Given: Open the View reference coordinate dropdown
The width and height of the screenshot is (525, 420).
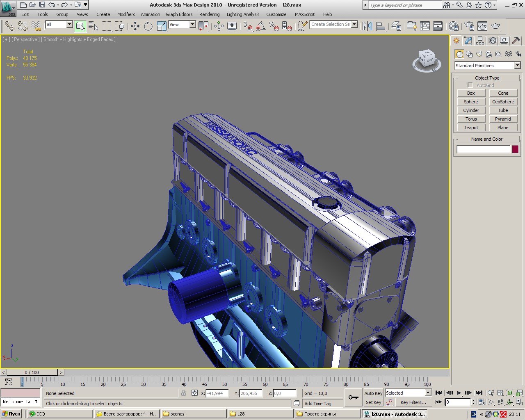Looking at the screenshot, I should point(192,25).
